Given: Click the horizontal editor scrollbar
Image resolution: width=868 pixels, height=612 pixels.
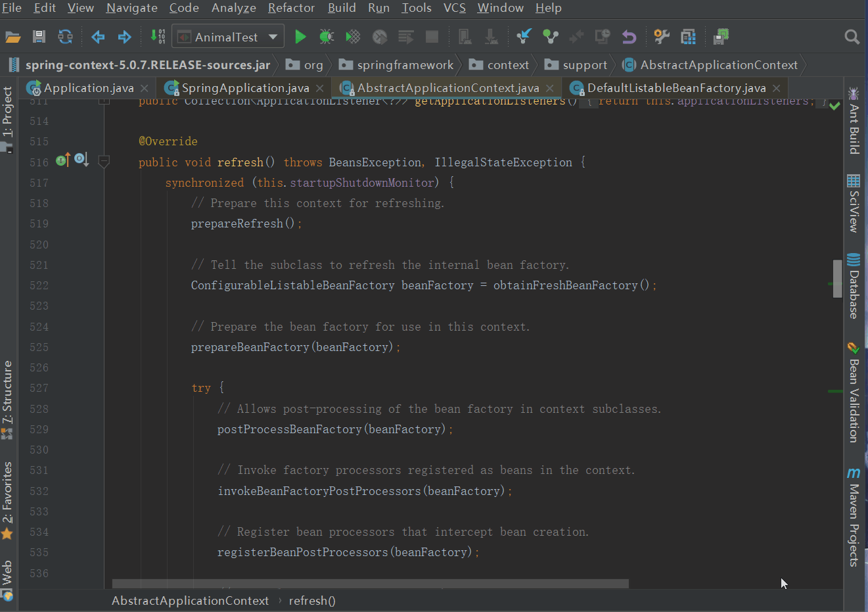Looking at the screenshot, I should tap(371, 584).
